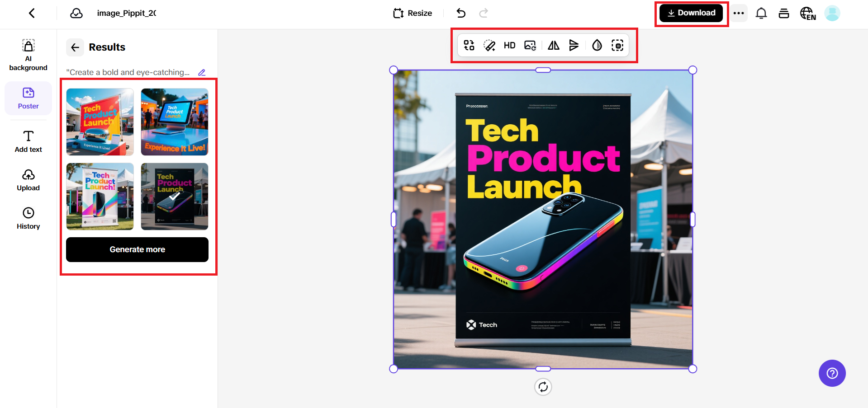Image resolution: width=868 pixels, height=408 pixels.
Task: Toggle selection checkmark on the dark poster variant
Action: 174,196
